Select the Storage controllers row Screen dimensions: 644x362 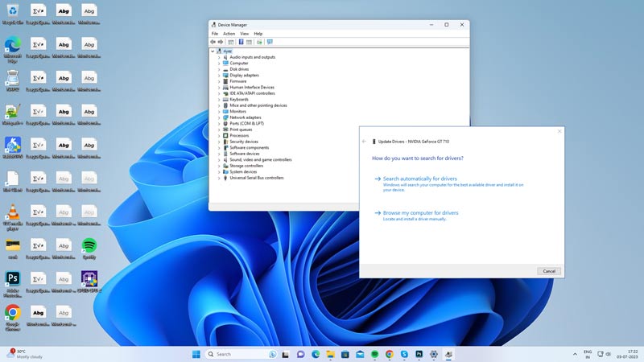click(x=246, y=166)
